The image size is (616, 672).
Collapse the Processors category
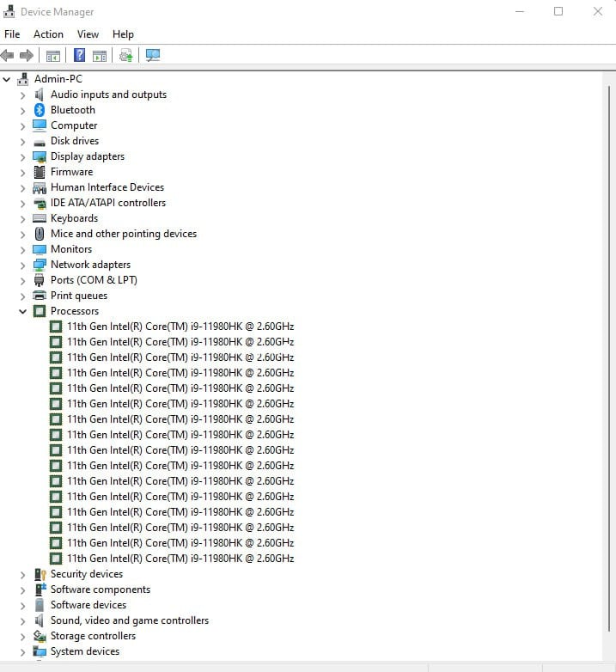(23, 311)
